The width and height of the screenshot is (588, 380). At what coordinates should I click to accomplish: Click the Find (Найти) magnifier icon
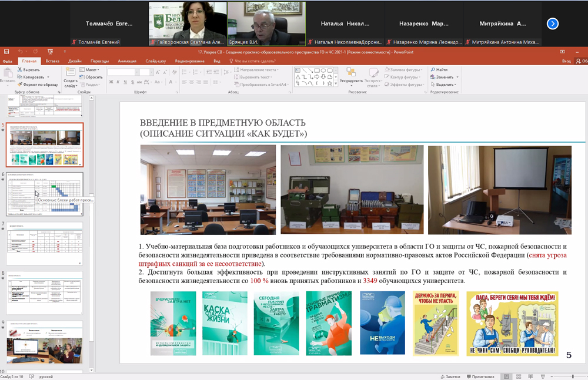(x=432, y=69)
